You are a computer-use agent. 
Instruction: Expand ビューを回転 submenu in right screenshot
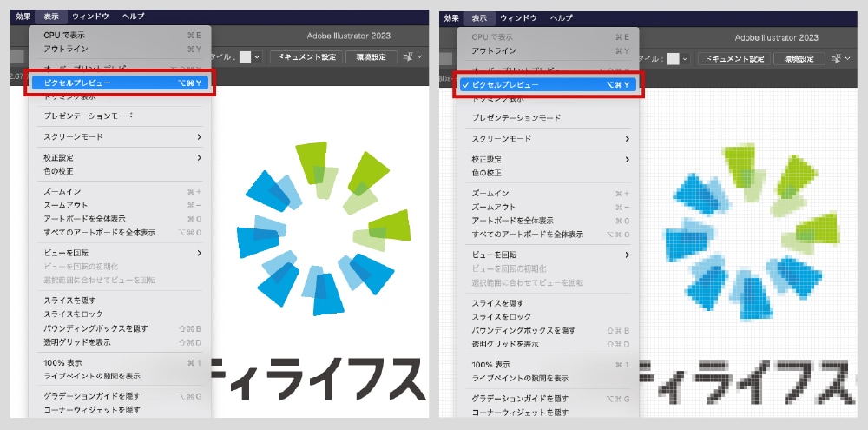548,255
